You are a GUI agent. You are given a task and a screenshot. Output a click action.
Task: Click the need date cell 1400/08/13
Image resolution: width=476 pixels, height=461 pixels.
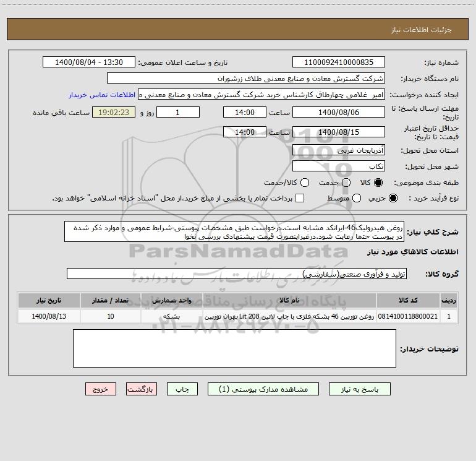click(x=49, y=316)
